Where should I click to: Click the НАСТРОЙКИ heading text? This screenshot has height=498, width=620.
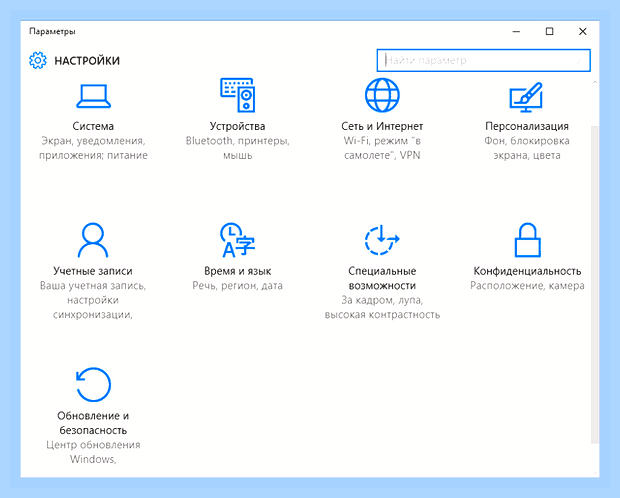87,61
